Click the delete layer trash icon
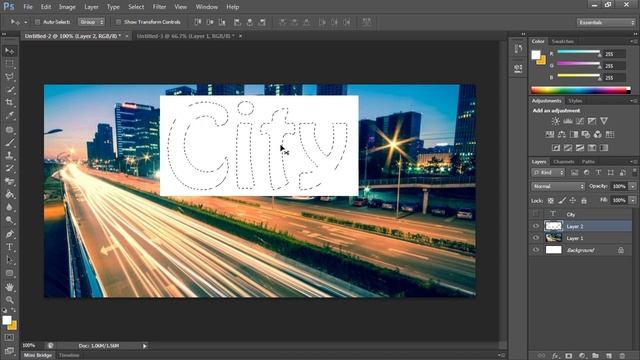 pyautogui.click(x=622, y=356)
